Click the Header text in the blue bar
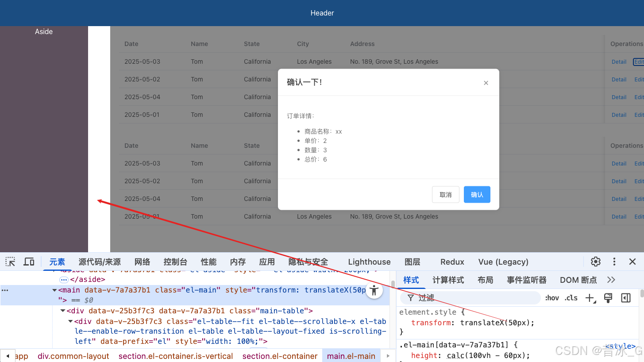 click(322, 13)
